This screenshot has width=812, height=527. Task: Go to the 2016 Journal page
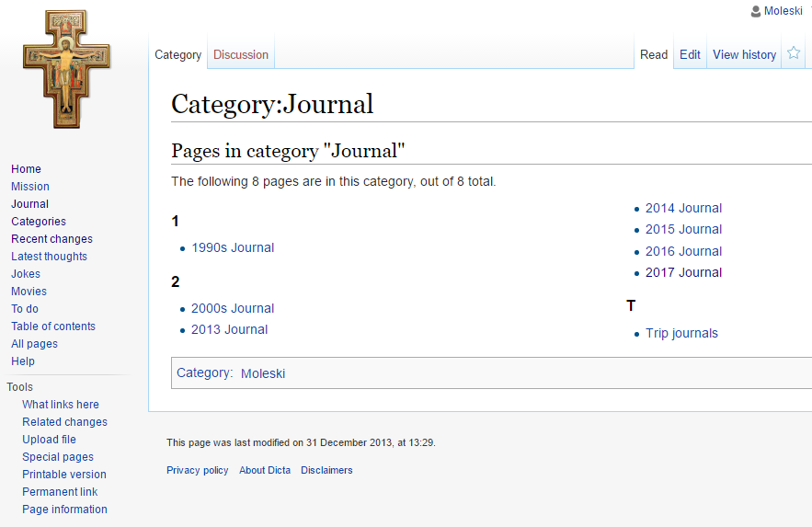(683, 251)
